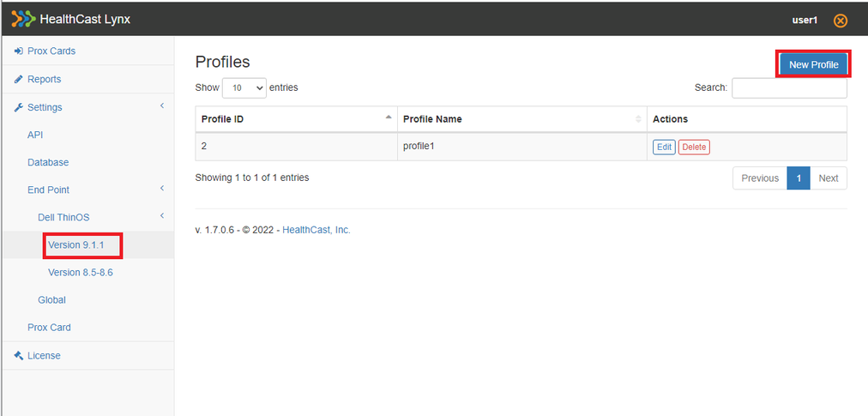Click the Settings wrench icon
Viewport: 868px width, 416px height.
[x=18, y=107]
